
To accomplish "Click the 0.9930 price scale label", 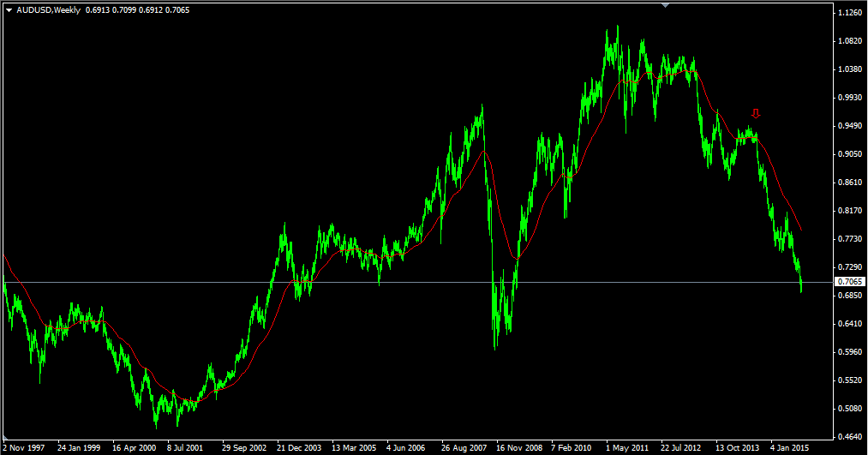I will [x=850, y=98].
